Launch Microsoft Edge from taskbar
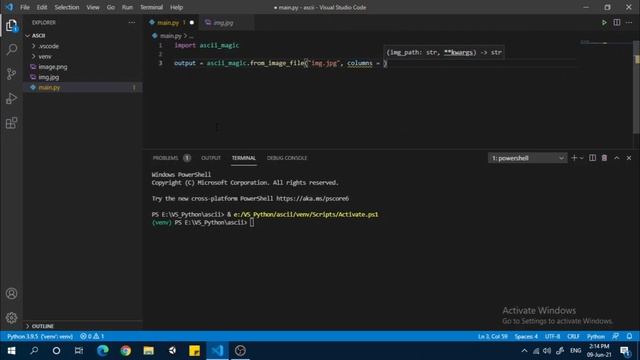Screen dimensions: 640x360 (102, 351)
